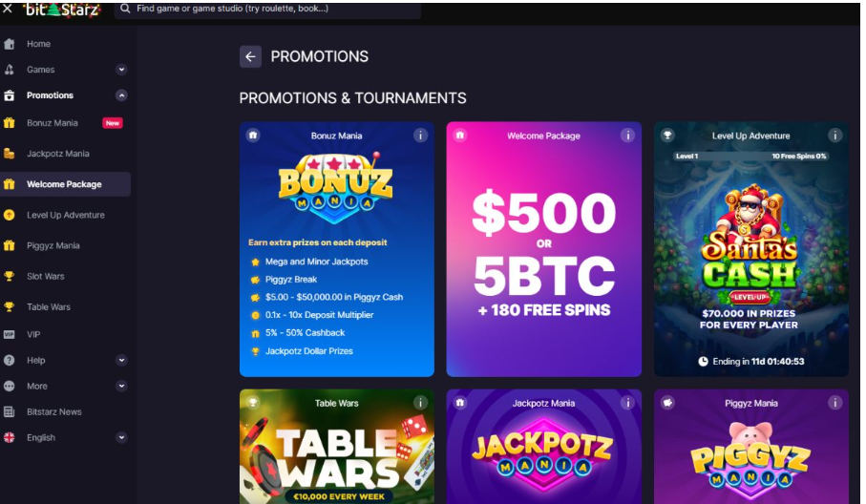
Task: Open info icon on Level Up Adventure card
Action: coord(835,136)
